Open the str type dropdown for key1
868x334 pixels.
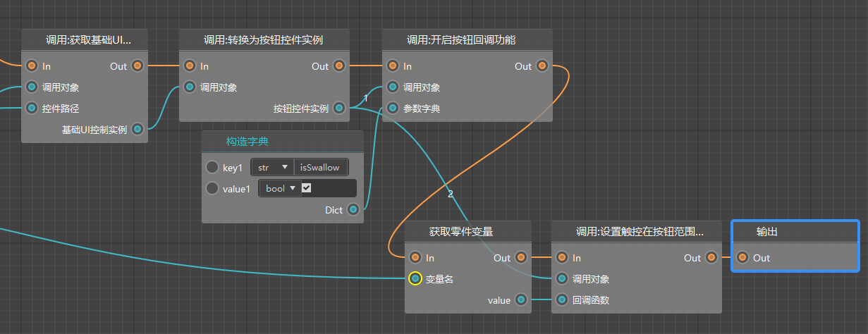pyautogui.click(x=273, y=168)
